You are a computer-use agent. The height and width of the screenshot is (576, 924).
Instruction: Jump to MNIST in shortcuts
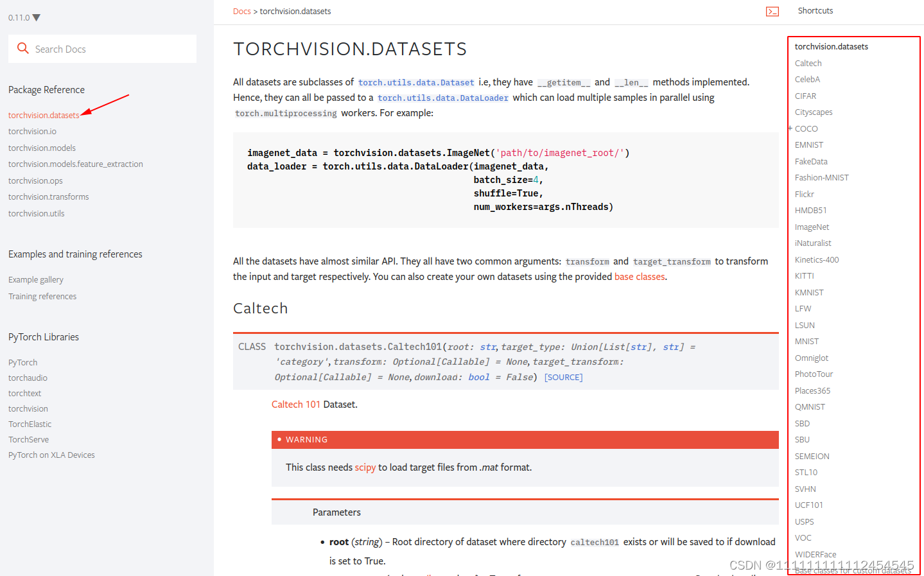[807, 342]
